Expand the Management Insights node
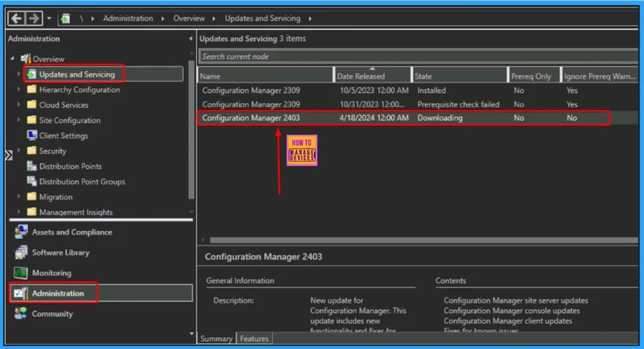Viewport: 644px width, 349px height. tap(18, 212)
